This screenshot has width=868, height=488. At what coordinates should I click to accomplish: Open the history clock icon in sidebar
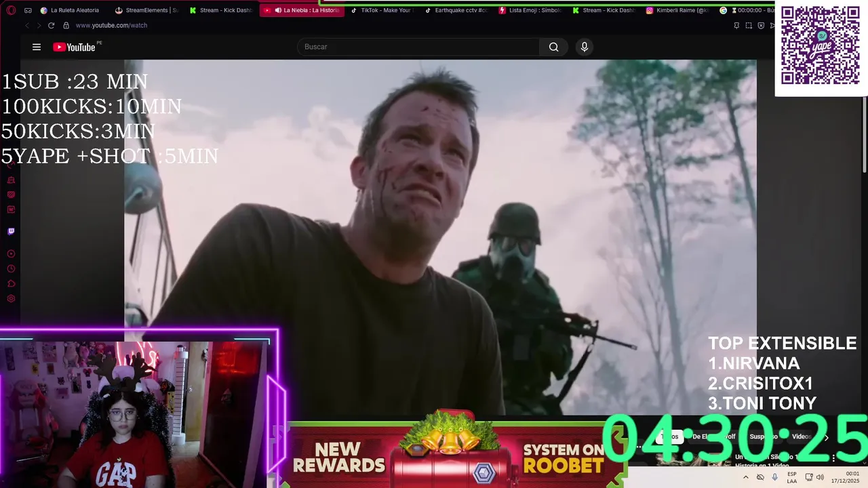pos(11,268)
